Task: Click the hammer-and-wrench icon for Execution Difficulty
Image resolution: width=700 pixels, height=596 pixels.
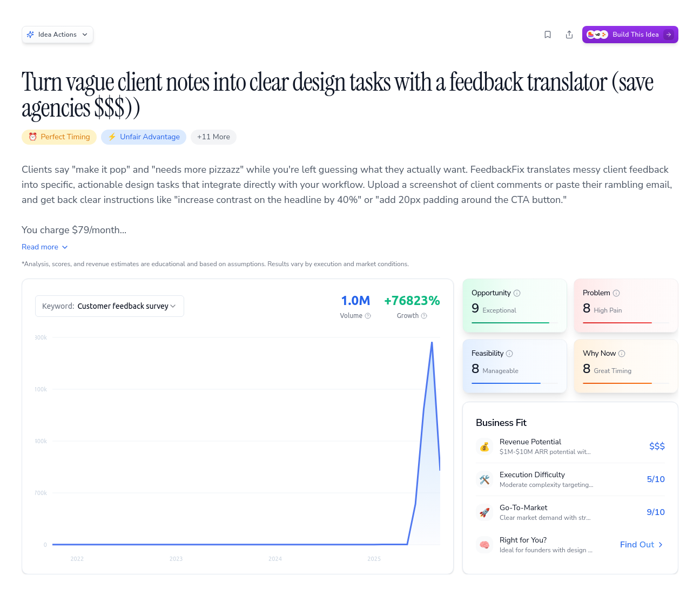Action: tap(484, 479)
